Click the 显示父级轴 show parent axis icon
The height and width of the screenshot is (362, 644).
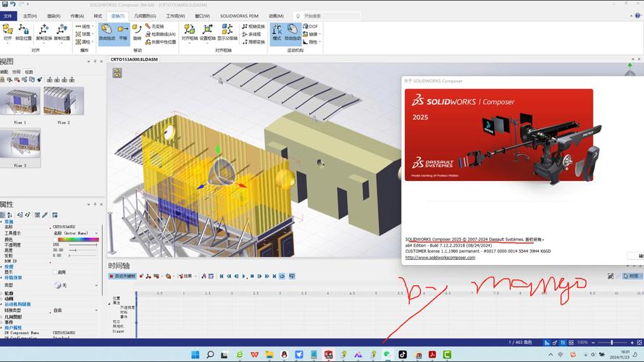pyautogui.click(x=227, y=32)
